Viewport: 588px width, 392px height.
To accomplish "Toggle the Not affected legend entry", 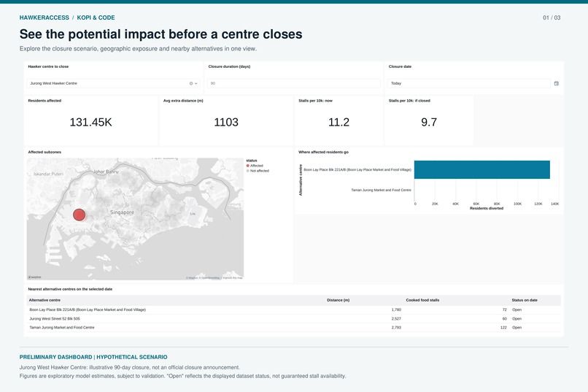I will point(258,171).
